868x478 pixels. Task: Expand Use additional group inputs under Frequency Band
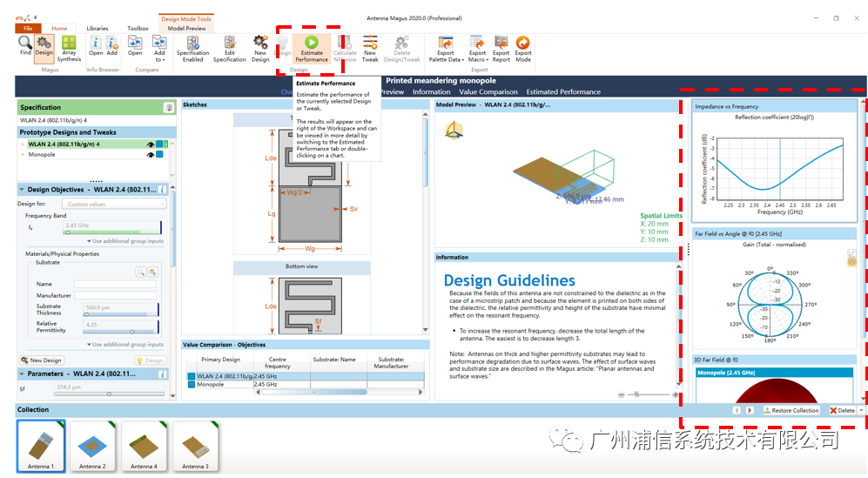point(125,241)
